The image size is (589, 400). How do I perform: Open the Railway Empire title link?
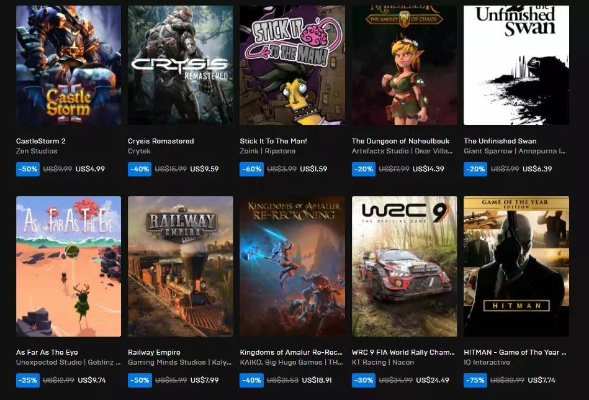pyautogui.click(x=154, y=352)
